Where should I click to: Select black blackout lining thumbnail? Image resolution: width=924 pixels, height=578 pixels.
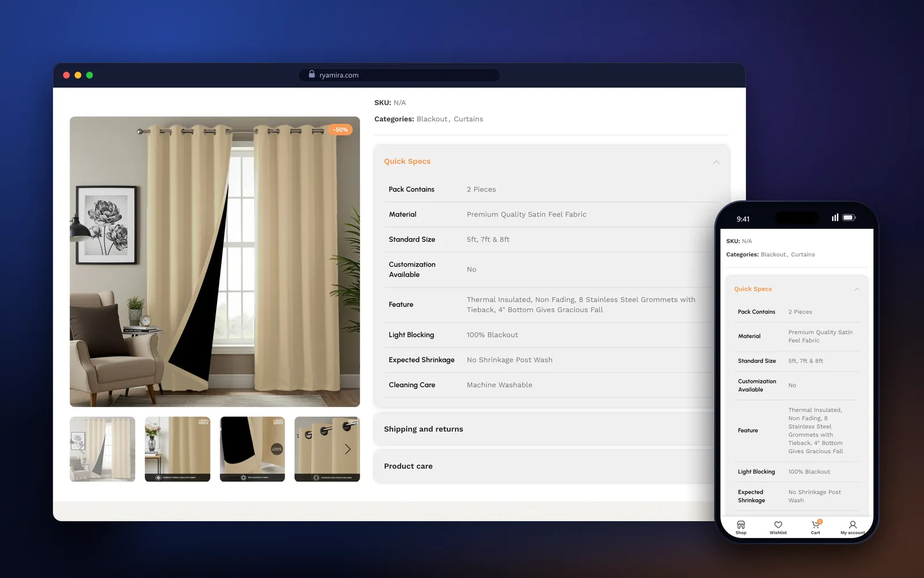point(252,449)
